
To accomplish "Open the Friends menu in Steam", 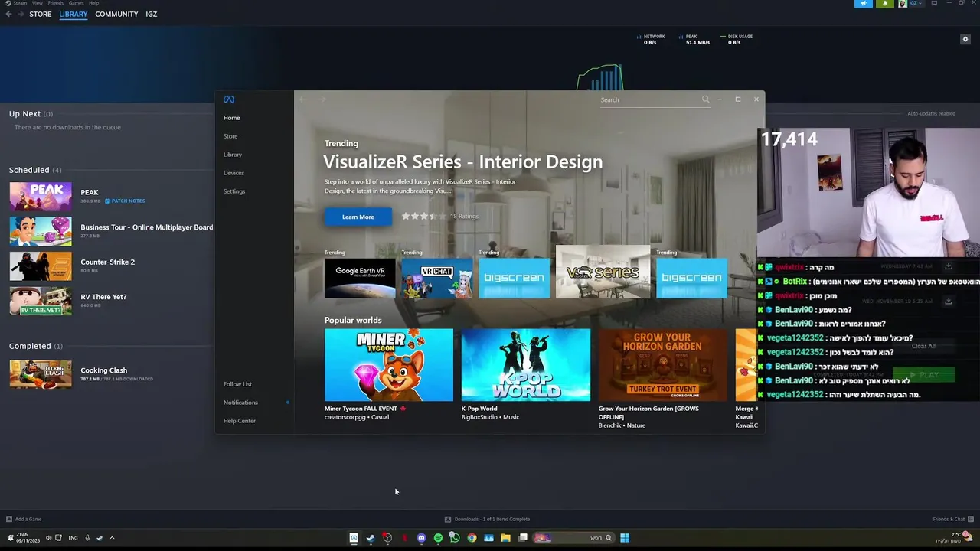I will coord(56,3).
